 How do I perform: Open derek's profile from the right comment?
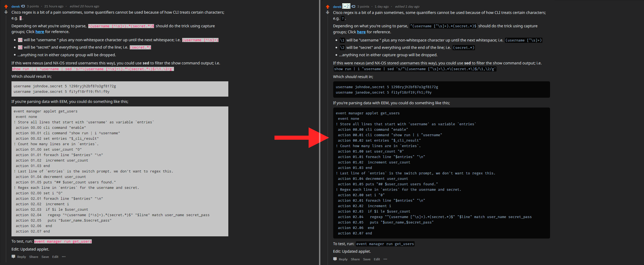[337, 7]
